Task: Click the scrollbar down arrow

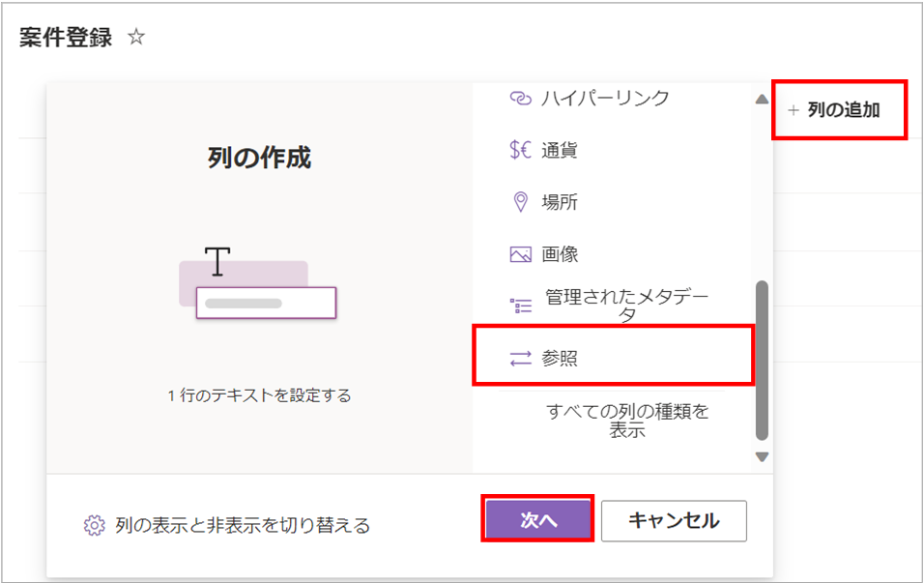Action: coord(762,457)
